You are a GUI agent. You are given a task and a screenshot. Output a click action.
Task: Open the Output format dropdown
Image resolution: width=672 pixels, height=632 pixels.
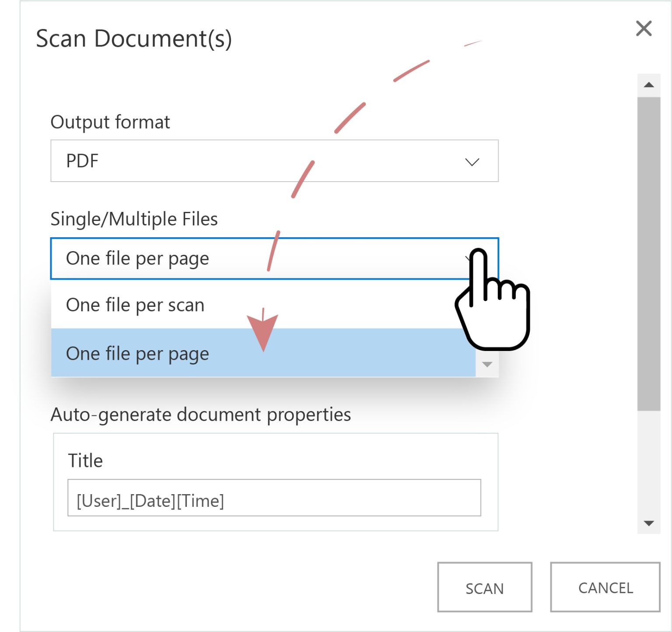coord(274,161)
